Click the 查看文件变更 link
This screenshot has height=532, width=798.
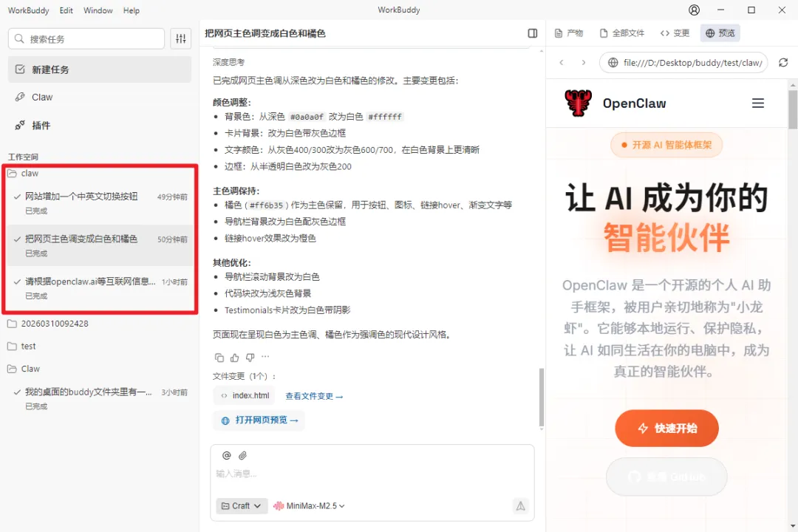click(x=314, y=396)
